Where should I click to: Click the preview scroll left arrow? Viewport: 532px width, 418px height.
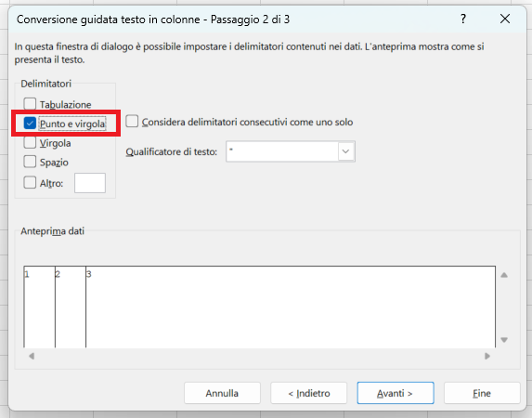32,356
